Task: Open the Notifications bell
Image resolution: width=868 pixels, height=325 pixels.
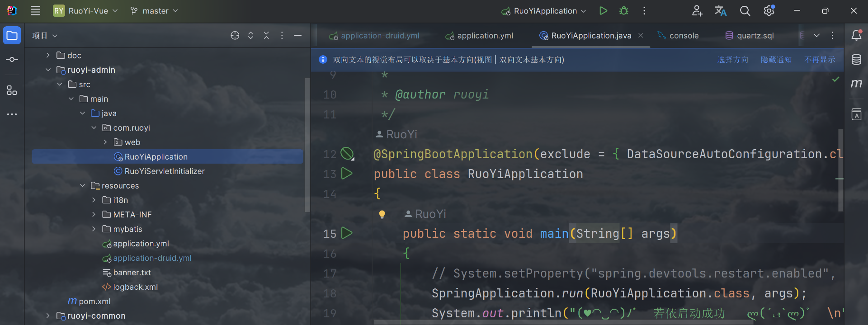Action: 856,35
